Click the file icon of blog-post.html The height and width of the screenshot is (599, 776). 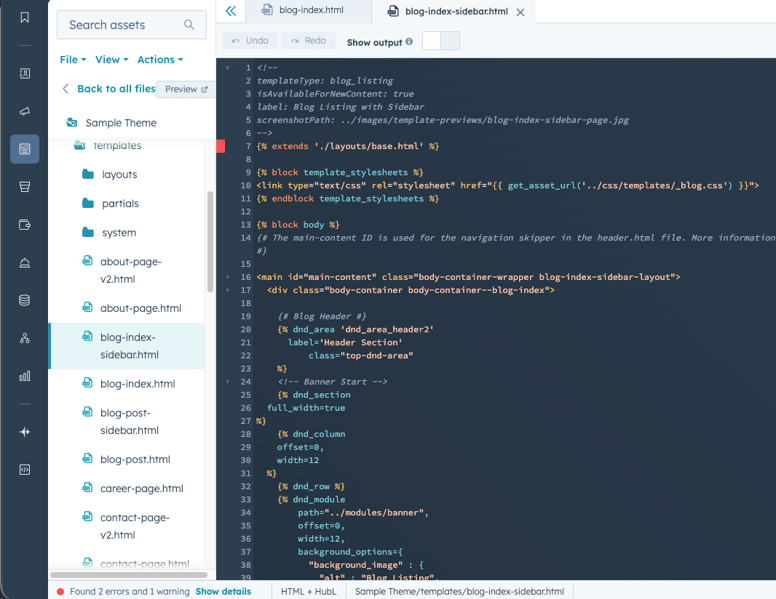point(88,458)
